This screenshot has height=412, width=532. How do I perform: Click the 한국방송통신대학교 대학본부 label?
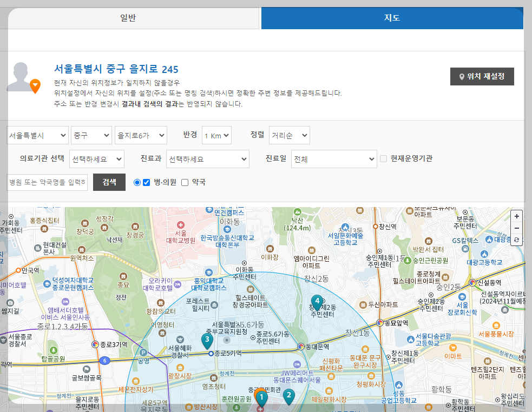(x=227, y=241)
